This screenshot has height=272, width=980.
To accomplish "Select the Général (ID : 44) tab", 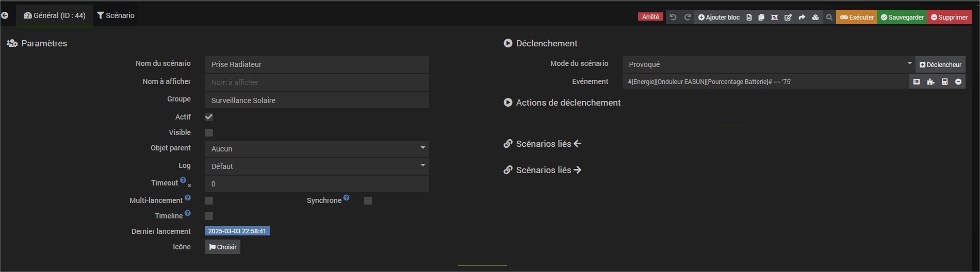I will [x=55, y=15].
